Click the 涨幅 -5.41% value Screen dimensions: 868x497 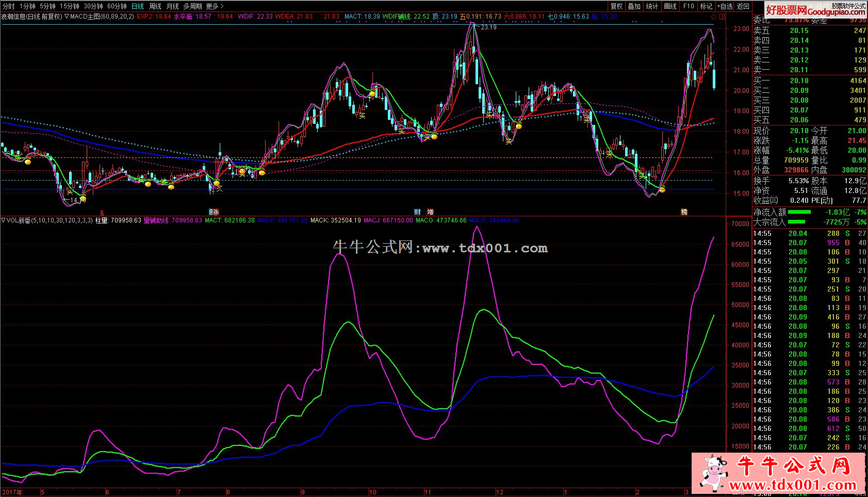797,150
